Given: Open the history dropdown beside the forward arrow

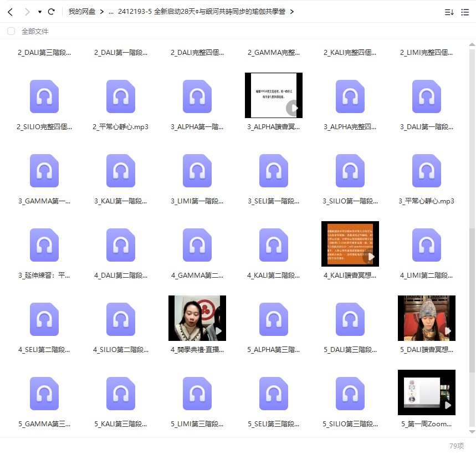Looking at the screenshot, I should (x=39, y=11).
